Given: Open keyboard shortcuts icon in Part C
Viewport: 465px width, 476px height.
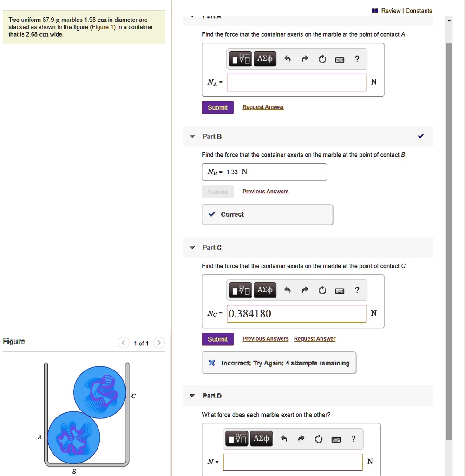Looking at the screenshot, I should [340, 291].
